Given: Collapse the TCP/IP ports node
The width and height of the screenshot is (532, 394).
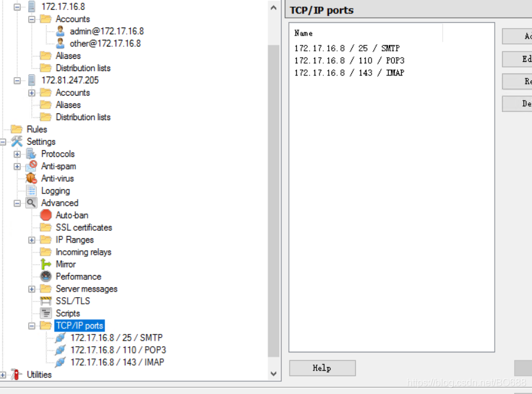Looking at the screenshot, I should click(31, 325).
